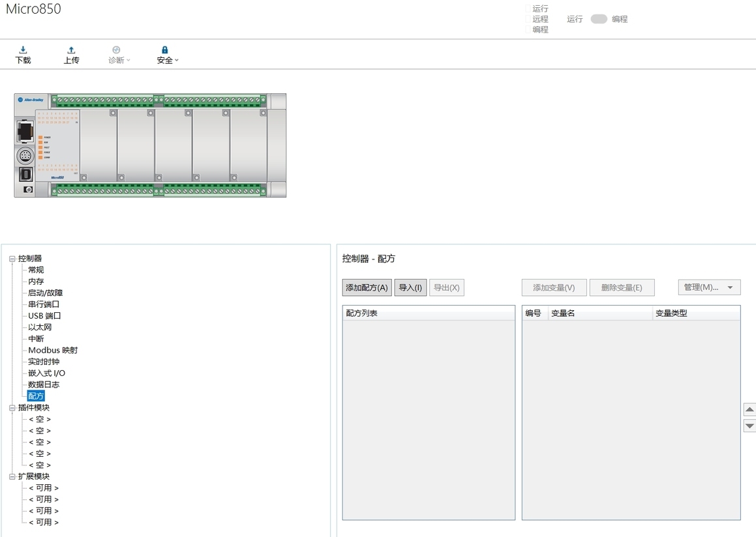Click the 配方列表 column header

tap(429, 313)
